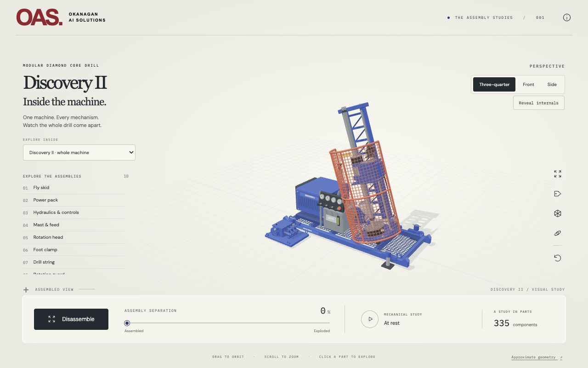Open the Explore Inside dropdown
This screenshot has height=368, width=588.
pos(79,152)
